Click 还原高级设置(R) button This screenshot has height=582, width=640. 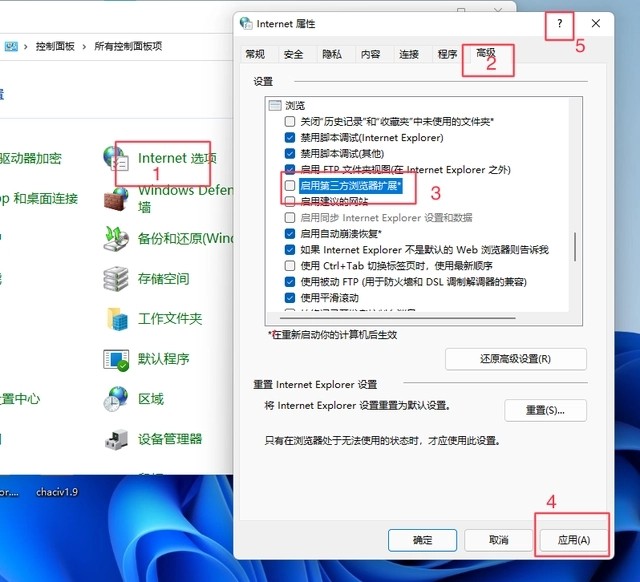click(516, 359)
